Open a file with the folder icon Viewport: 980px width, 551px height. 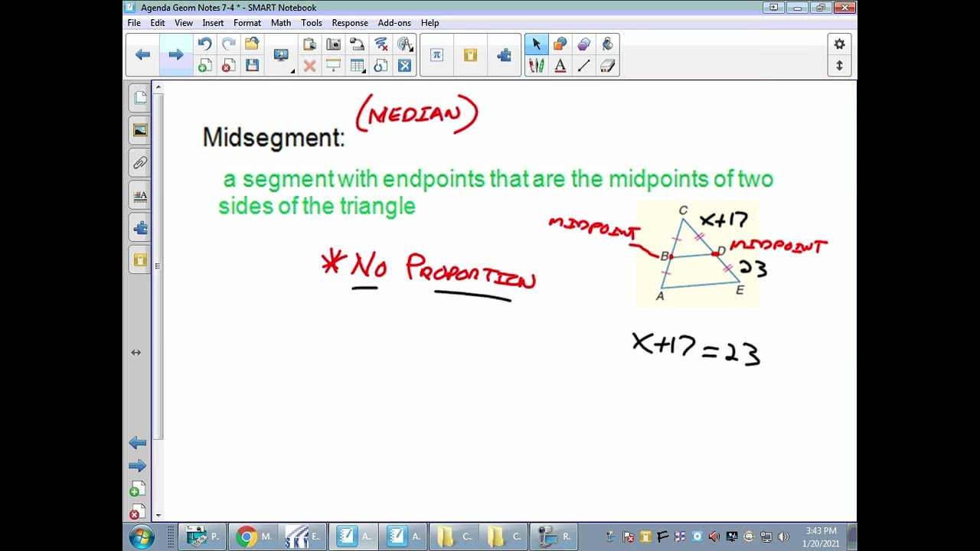(252, 44)
